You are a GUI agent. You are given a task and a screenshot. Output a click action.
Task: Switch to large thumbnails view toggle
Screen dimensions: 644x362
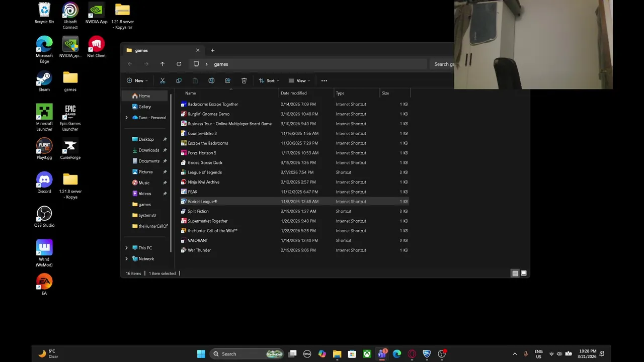coord(524,274)
